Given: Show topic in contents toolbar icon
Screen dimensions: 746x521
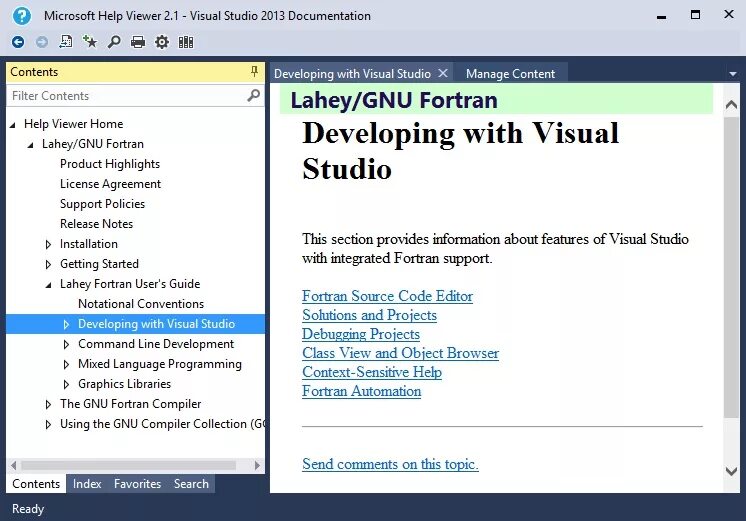Looking at the screenshot, I should tap(66, 42).
